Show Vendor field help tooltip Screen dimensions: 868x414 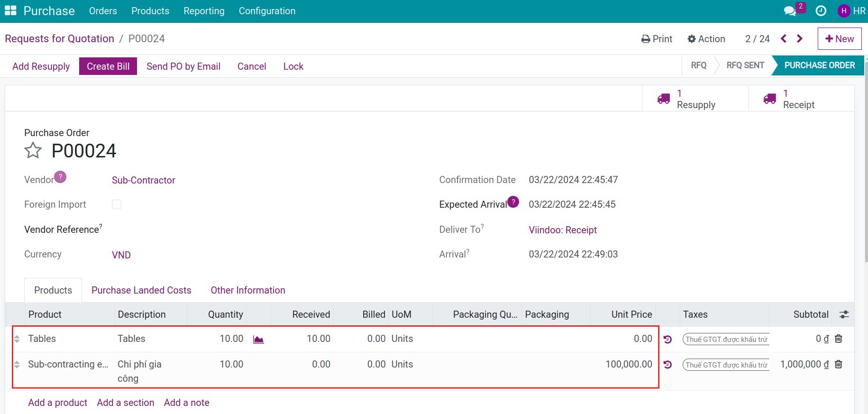click(x=60, y=177)
